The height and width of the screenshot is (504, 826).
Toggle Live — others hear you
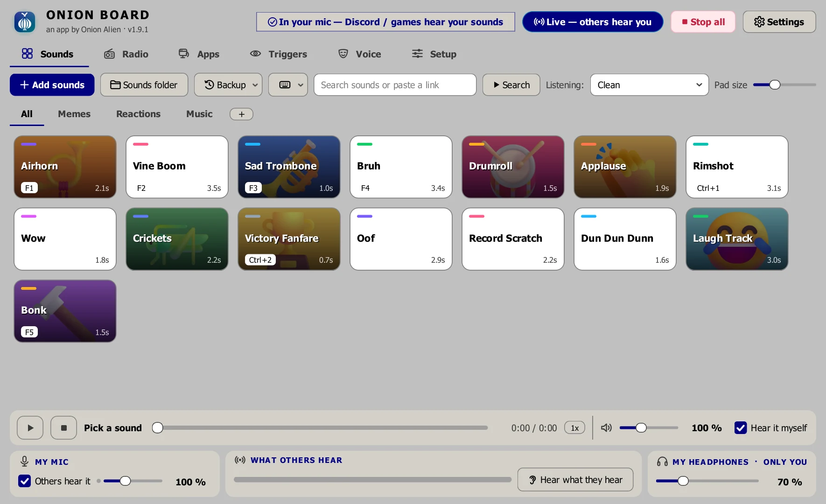click(593, 22)
